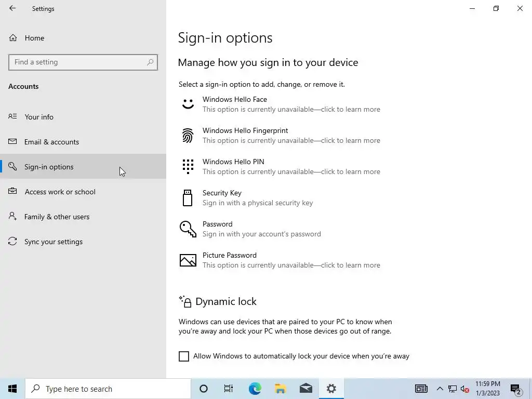Click the muted volume icon in the tray

point(465,389)
